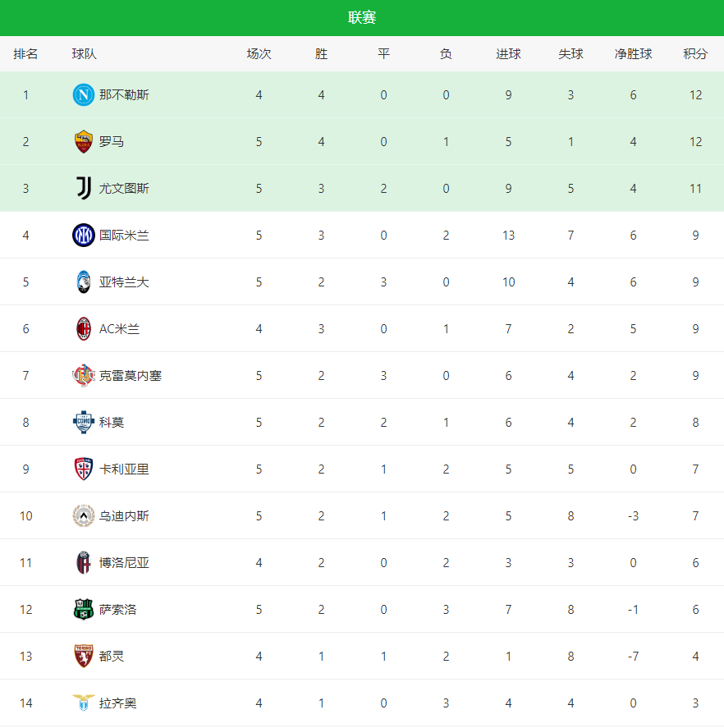
Task: Click the 积分 column header
Action: [x=695, y=54]
